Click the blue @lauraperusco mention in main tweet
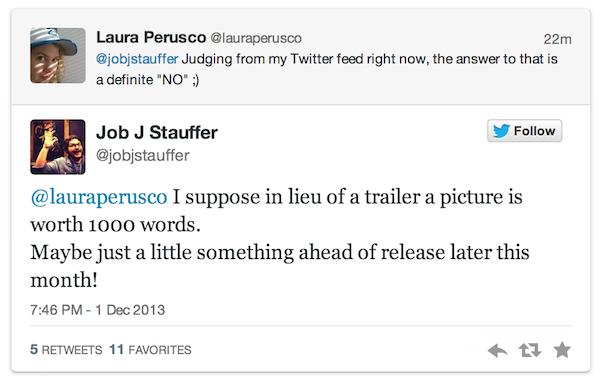 99,197
